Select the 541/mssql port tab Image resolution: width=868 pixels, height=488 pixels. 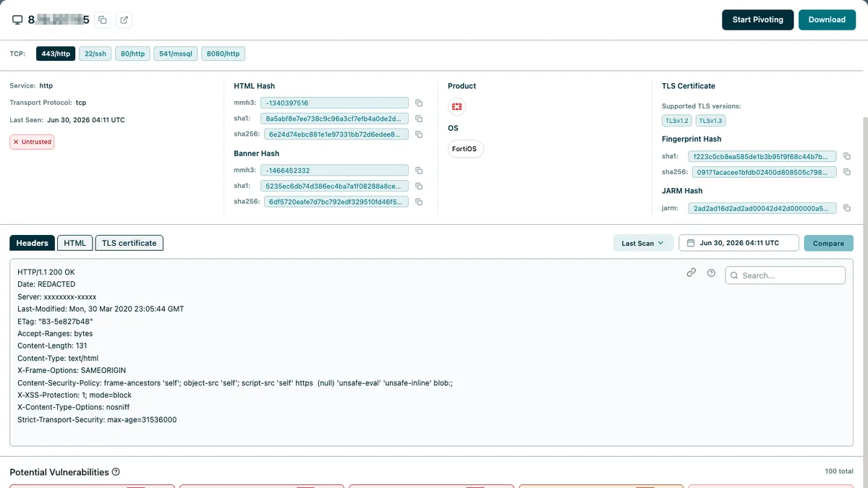coord(176,53)
